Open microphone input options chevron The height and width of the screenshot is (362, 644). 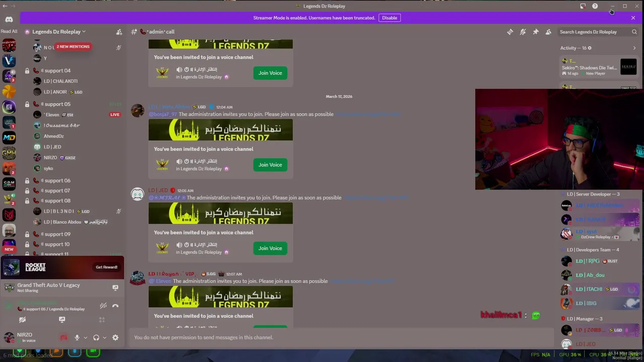coord(86,338)
